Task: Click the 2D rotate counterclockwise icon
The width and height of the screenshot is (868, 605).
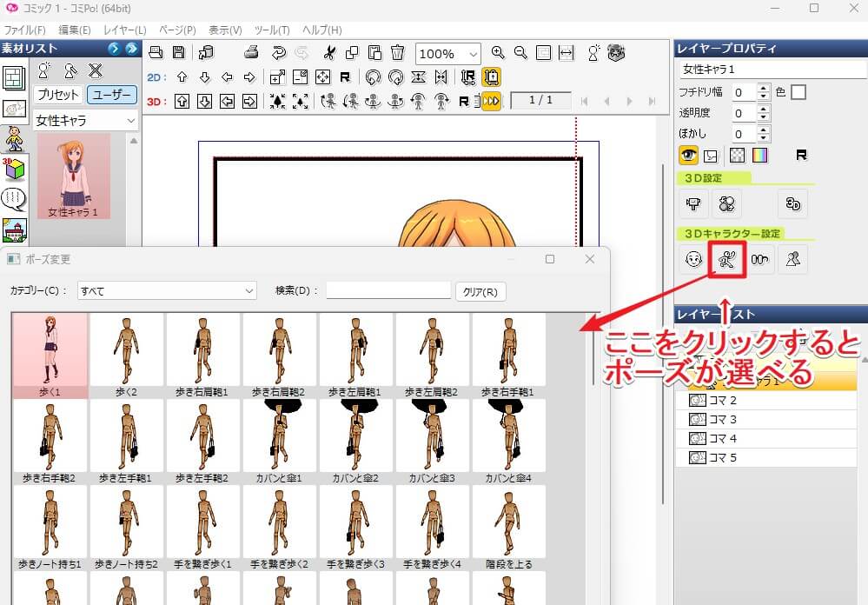Action: (x=373, y=77)
